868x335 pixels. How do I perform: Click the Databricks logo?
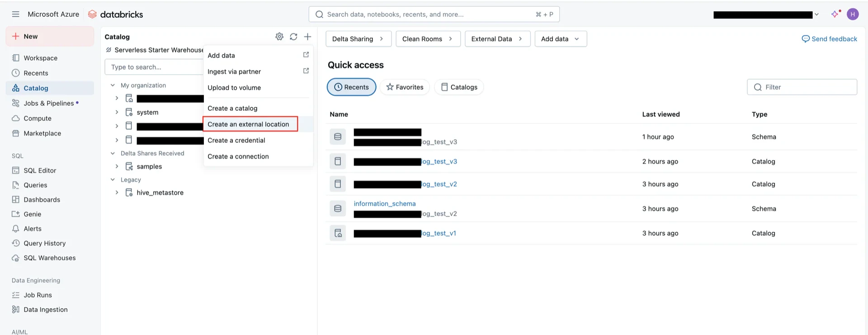click(x=115, y=14)
